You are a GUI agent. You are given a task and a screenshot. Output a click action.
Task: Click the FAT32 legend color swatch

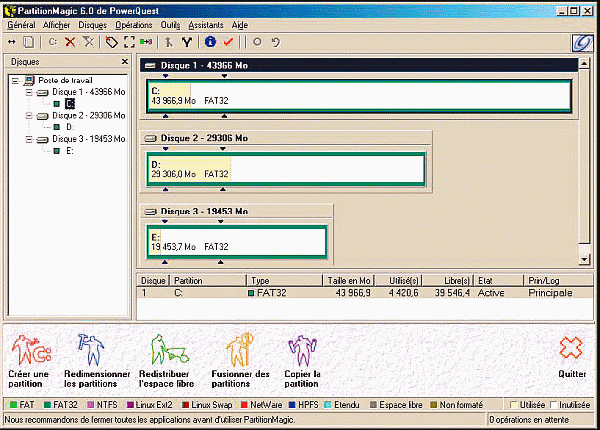click(x=47, y=404)
